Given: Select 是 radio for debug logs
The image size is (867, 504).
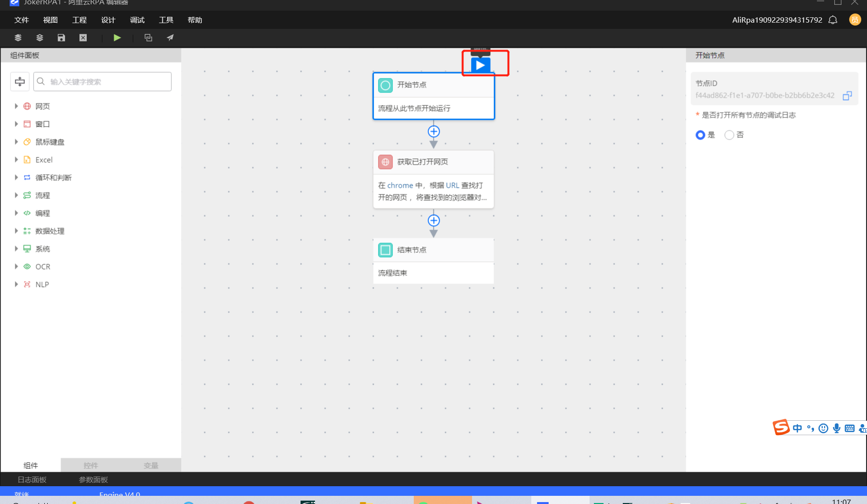Looking at the screenshot, I should point(700,135).
